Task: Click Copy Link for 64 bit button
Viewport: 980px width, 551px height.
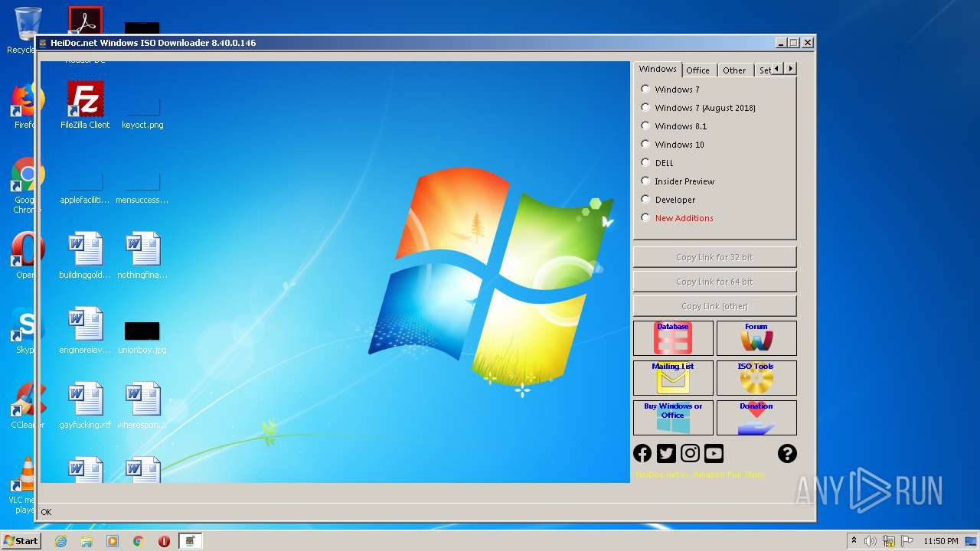Action: click(x=714, y=282)
